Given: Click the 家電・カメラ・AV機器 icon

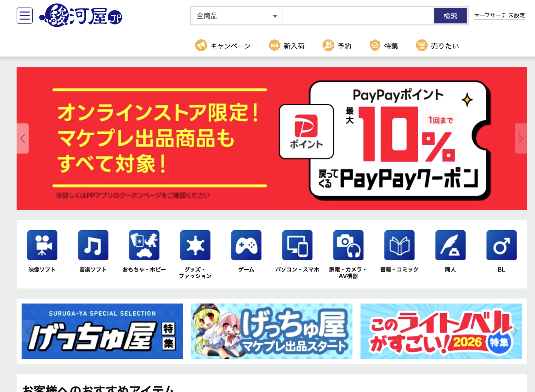Looking at the screenshot, I should click(348, 245).
